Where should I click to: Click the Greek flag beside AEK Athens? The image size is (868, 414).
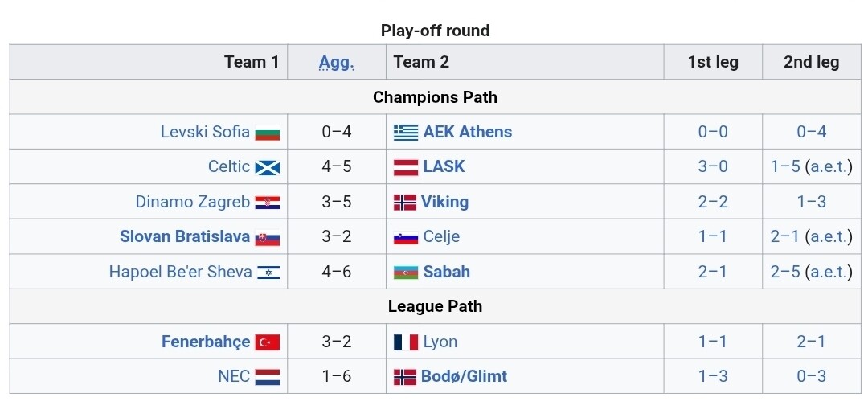[406, 133]
